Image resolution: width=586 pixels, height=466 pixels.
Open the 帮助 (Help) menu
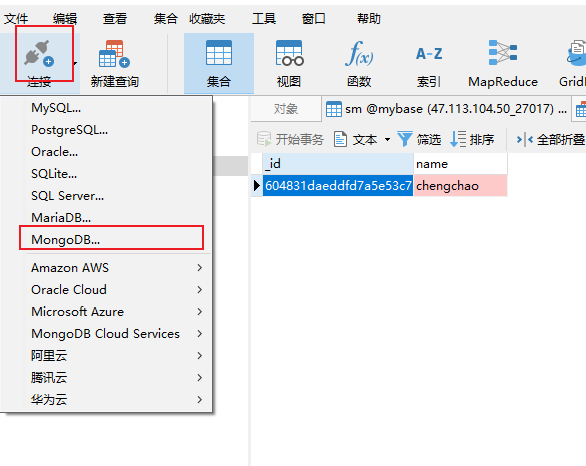click(x=368, y=18)
